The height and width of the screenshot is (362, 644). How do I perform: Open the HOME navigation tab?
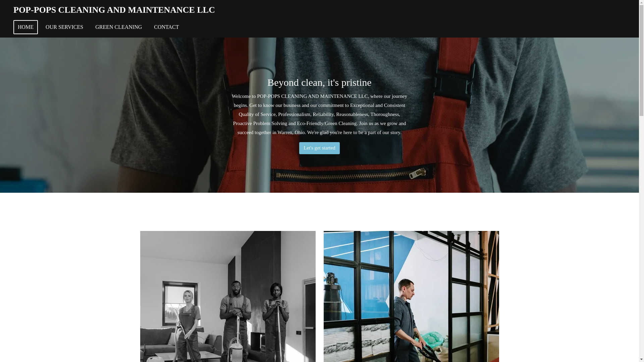(x=25, y=27)
